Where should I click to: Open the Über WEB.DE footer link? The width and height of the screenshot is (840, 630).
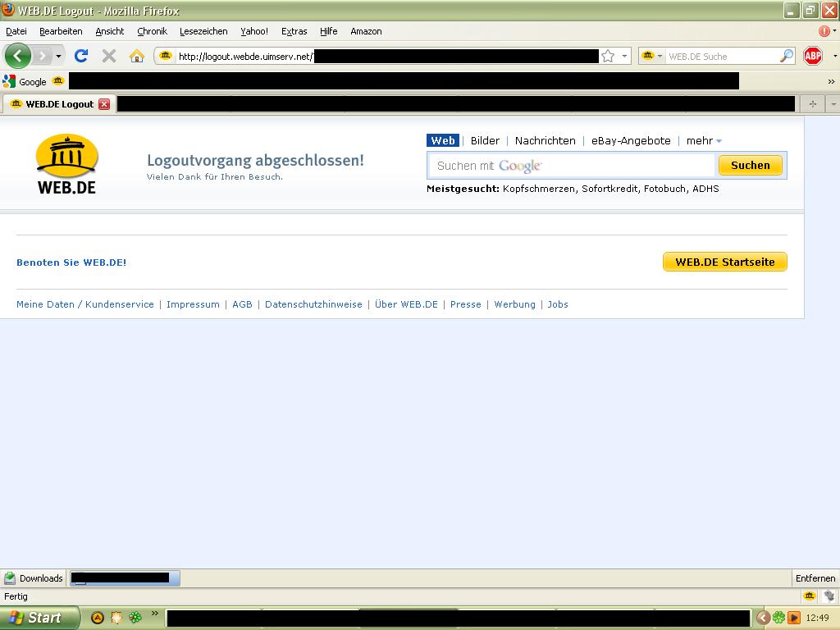pyautogui.click(x=406, y=304)
